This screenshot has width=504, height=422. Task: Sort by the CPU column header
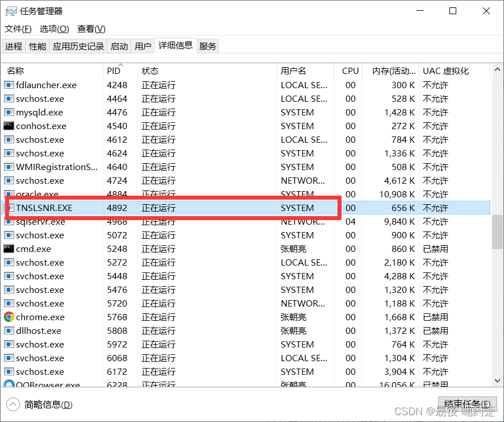click(348, 71)
